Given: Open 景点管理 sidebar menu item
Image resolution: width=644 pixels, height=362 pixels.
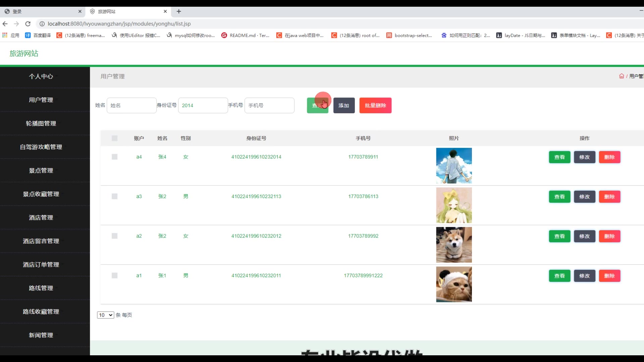Looking at the screenshot, I should pos(41,171).
